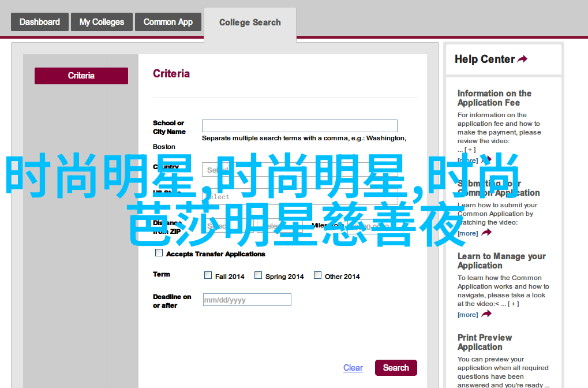Click the arrow icon beside Learn to Manage [more]

tap(486, 314)
